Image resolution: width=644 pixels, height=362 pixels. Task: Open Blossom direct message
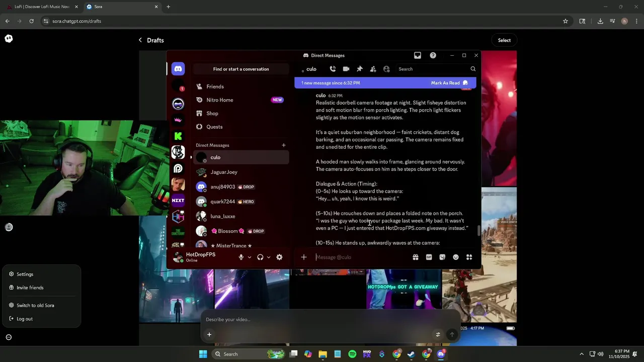(x=241, y=231)
